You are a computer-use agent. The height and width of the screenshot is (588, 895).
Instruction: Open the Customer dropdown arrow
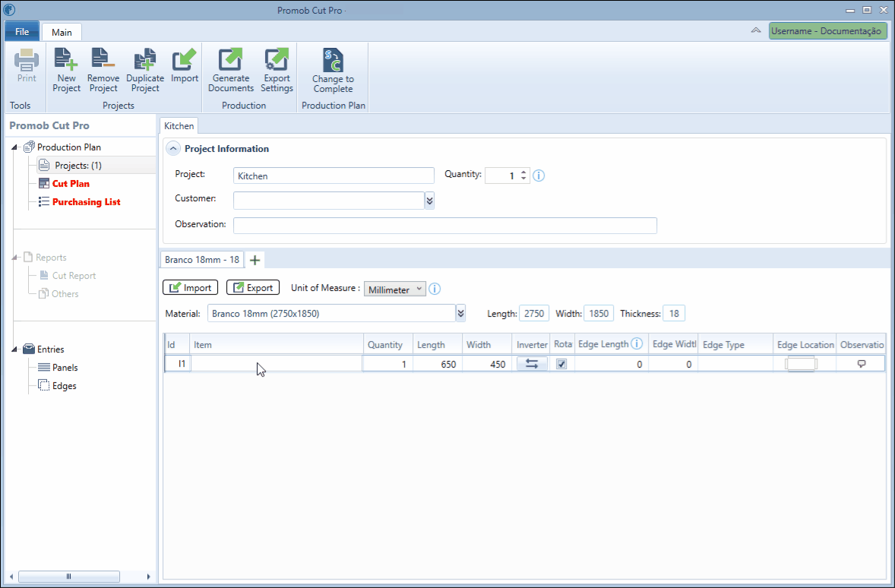click(x=430, y=201)
